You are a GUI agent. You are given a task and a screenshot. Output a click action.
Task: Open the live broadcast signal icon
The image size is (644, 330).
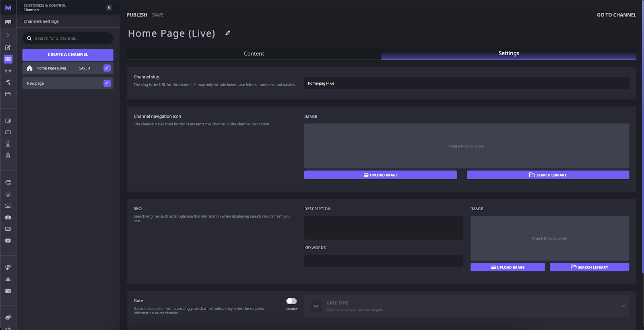click(x=8, y=71)
